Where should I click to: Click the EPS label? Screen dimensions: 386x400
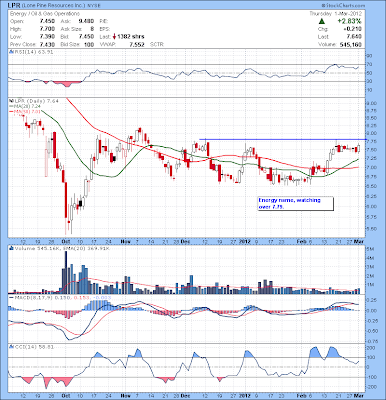point(104,29)
